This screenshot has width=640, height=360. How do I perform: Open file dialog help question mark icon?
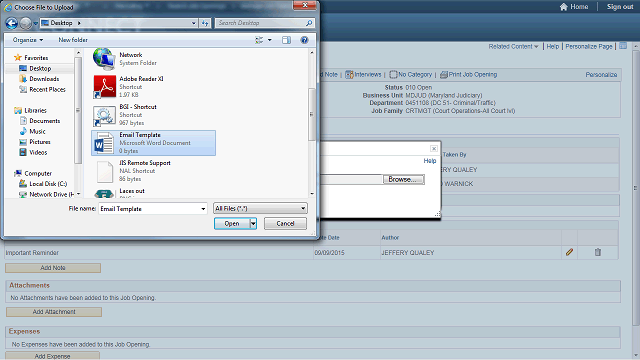(x=304, y=40)
